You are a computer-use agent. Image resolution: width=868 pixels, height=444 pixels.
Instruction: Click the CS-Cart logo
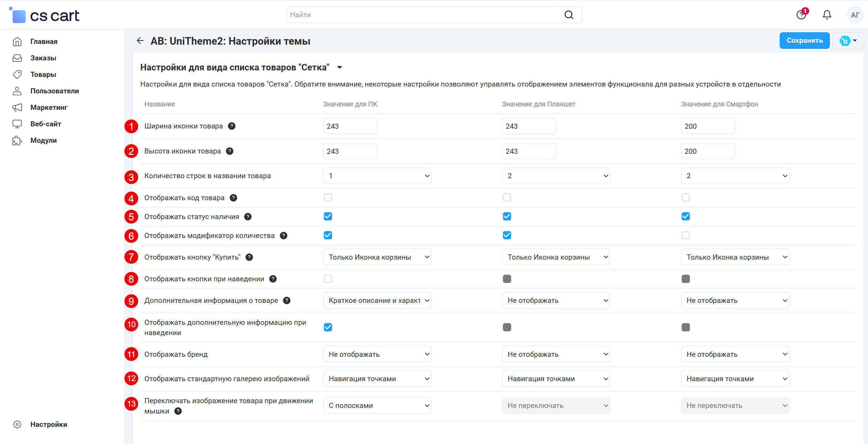(45, 15)
